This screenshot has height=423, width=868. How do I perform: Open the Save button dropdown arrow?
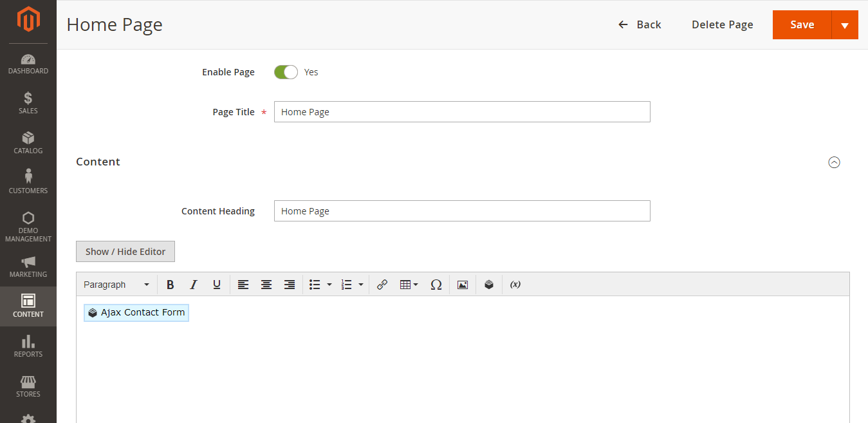pos(845,24)
